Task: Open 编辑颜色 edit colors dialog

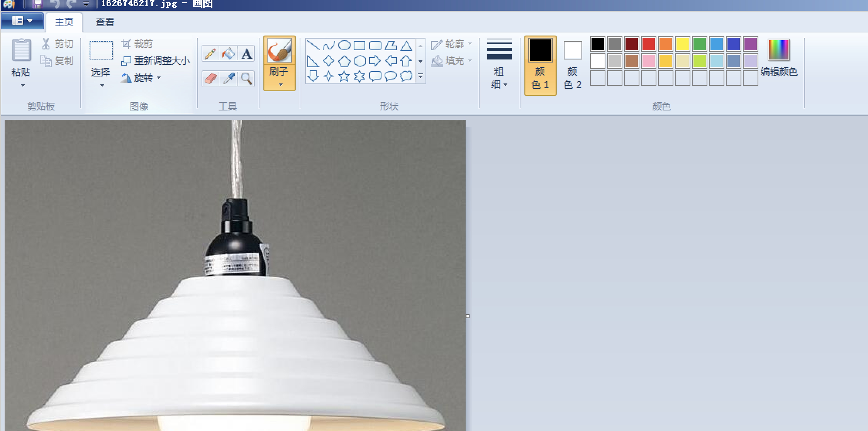Action: point(778,57)
